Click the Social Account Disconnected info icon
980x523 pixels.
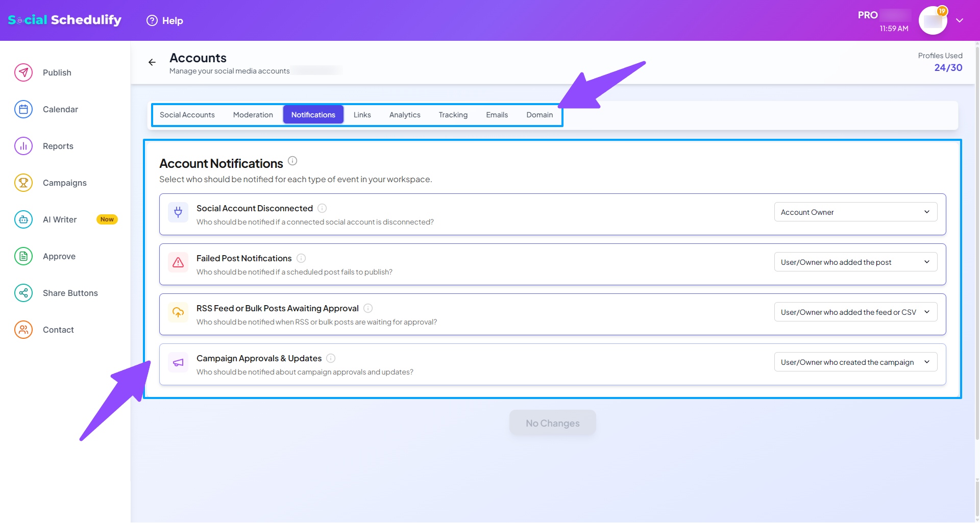click(x=322, y=208)
